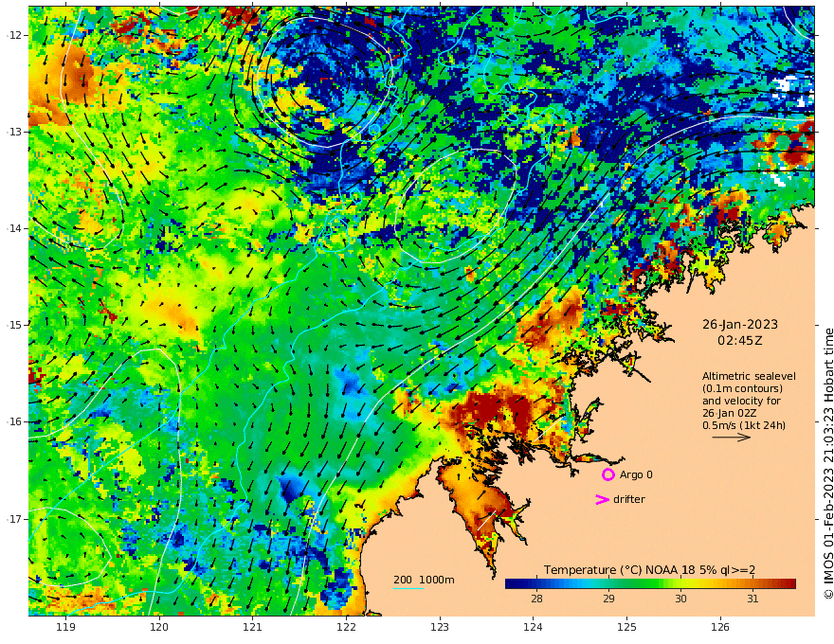Click the Temperature NOAA 18 colorbar title
This screenshot has width=834, height=644.
[649, 570]
